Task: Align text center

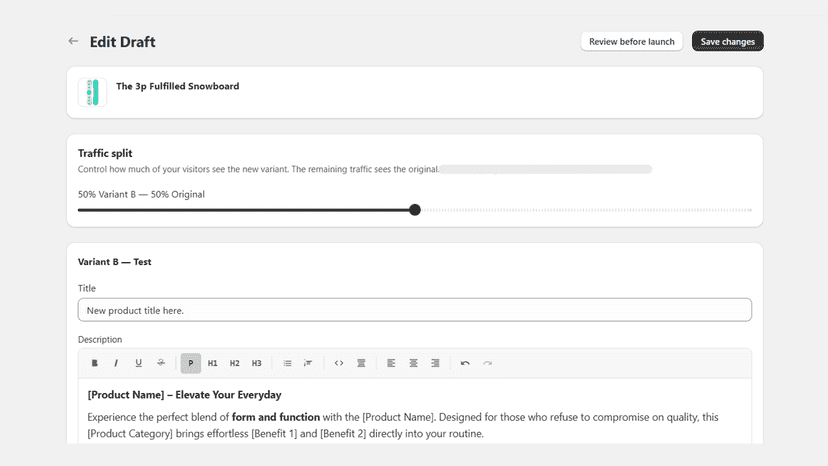Action: pos(413,363)
